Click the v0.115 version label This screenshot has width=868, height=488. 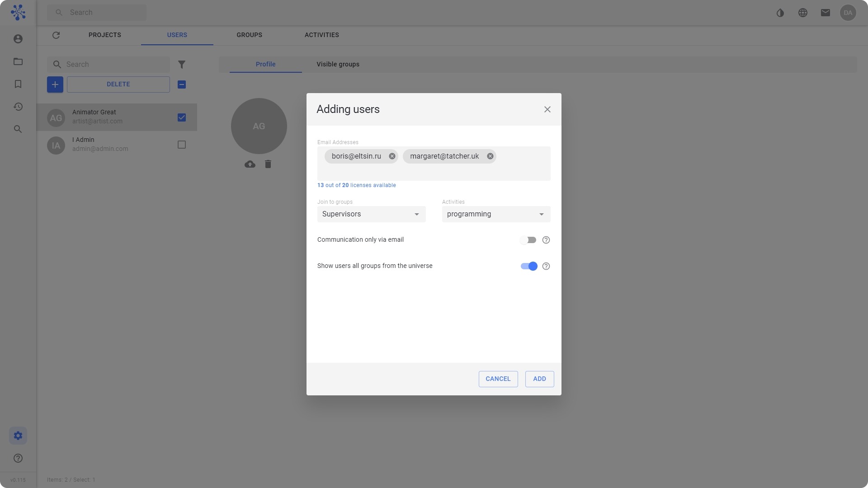(18, 480)
